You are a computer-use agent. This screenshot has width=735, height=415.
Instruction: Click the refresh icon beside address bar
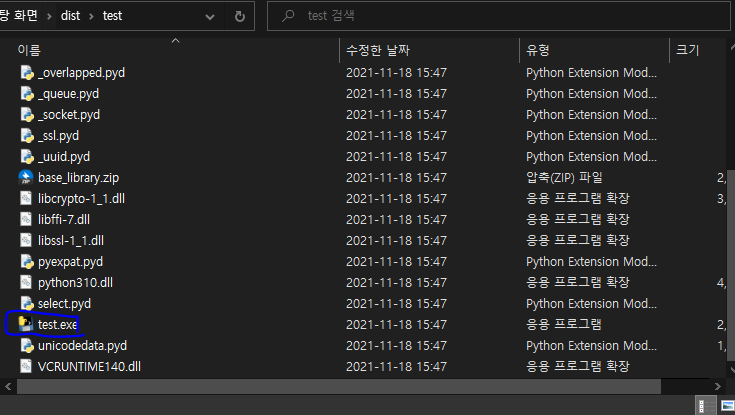tap(240, 16)
